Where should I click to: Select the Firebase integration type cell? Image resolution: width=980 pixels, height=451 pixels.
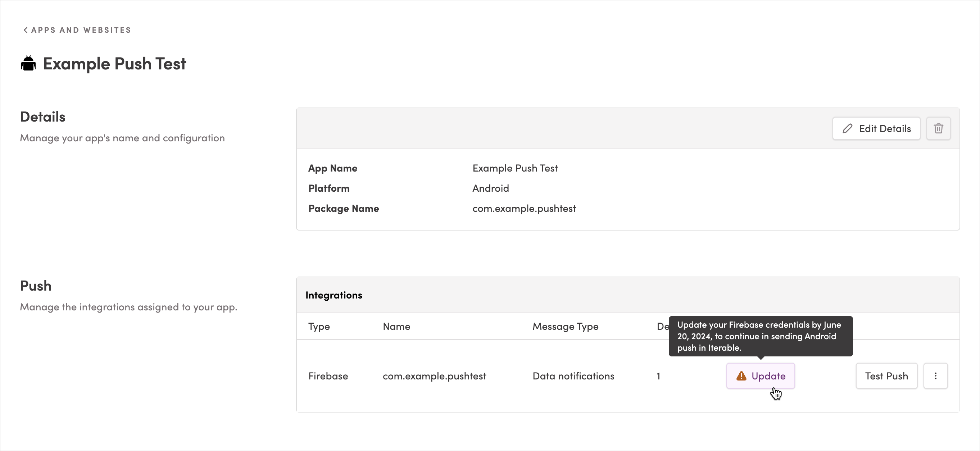point(328,376)
